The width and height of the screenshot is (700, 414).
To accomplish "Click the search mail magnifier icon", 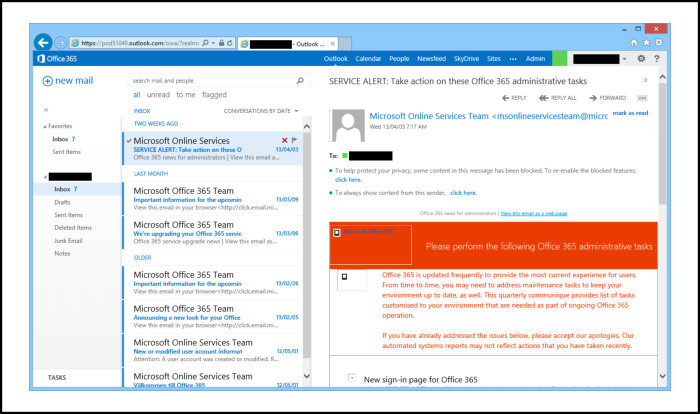I will 300,80.
